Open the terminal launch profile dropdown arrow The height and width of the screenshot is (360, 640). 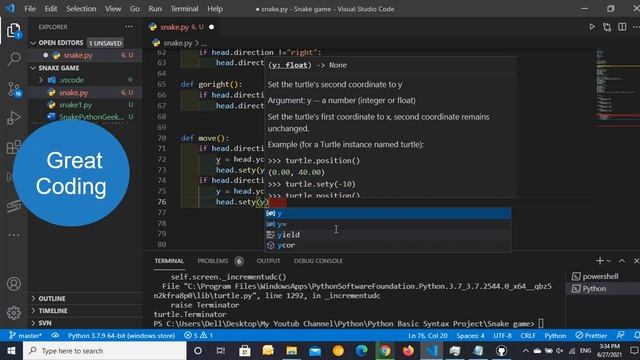click(609, 261)
